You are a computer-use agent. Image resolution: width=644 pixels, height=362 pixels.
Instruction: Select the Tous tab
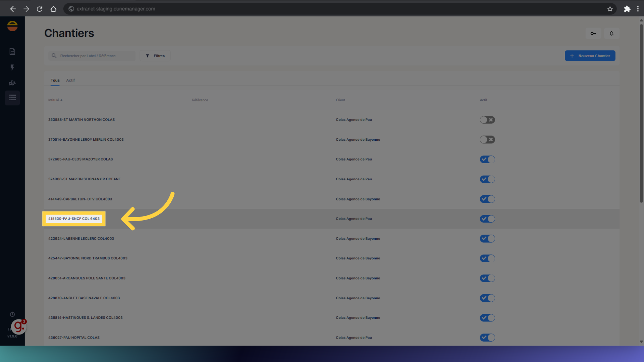tap(55, 80)
